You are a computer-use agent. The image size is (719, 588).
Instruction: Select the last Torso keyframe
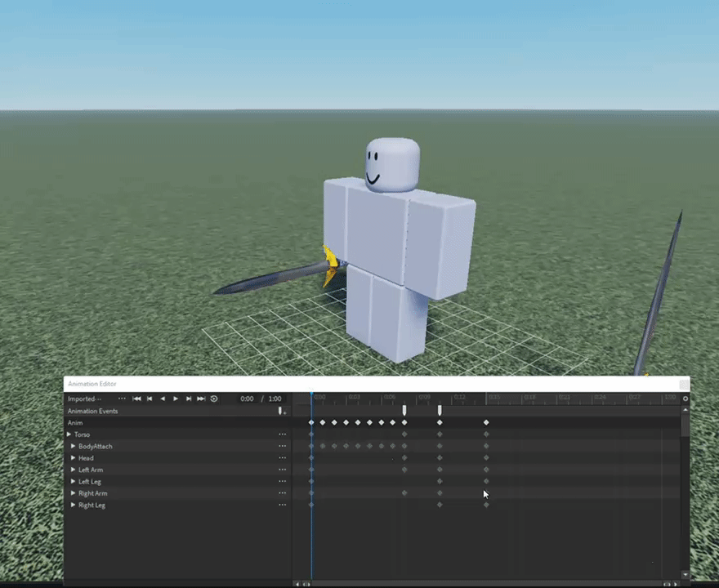(x=486, y=434)
